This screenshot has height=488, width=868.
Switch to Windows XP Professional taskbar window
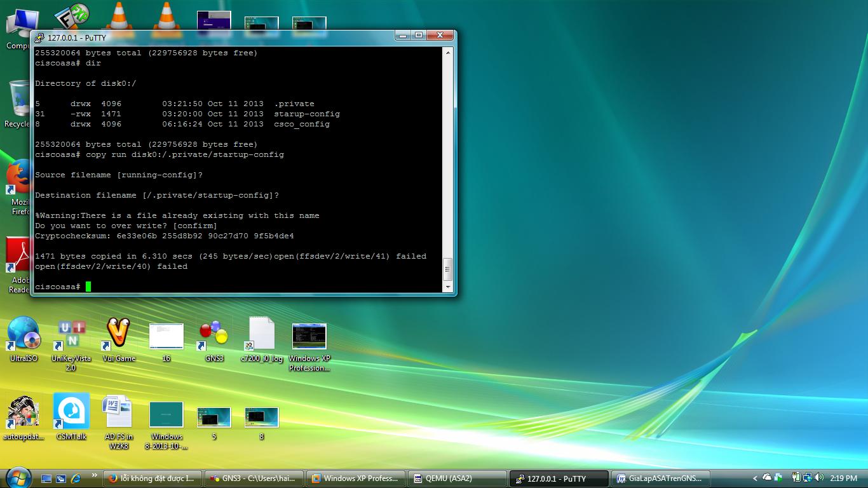tap(355, 478)
